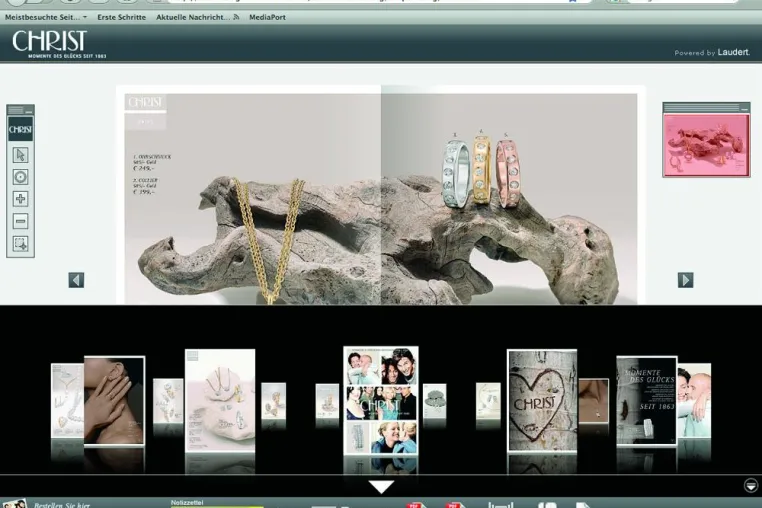Zoom out with the minus tool
Screen dimensions: 762x508
pyautogui.click(x=20, y=221)
